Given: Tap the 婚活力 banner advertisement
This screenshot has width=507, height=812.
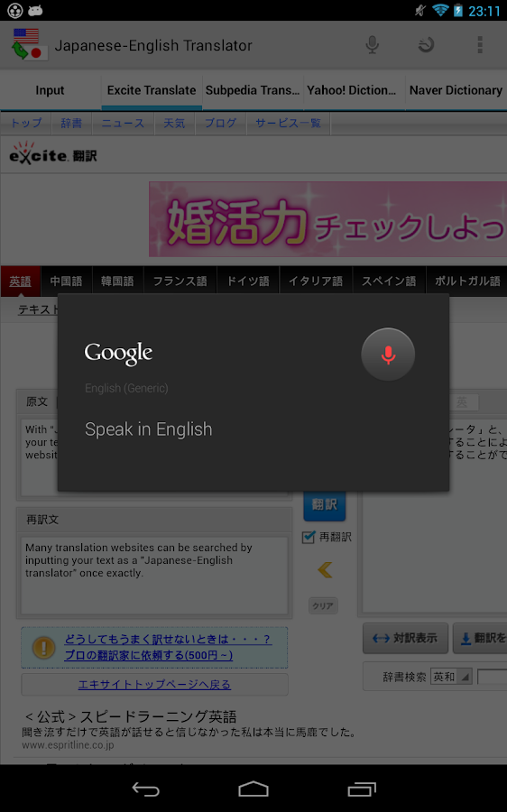Looking at the screenshot, I should click(327, 219).
